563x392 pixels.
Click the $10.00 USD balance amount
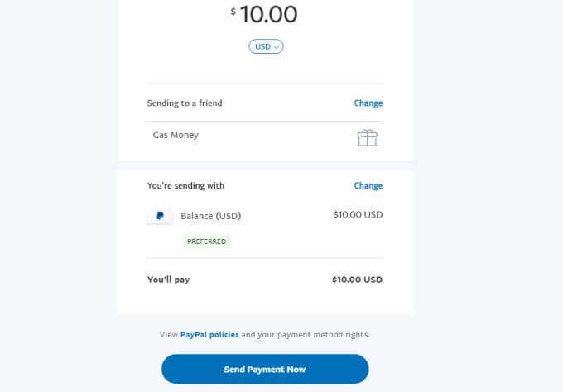358,215
